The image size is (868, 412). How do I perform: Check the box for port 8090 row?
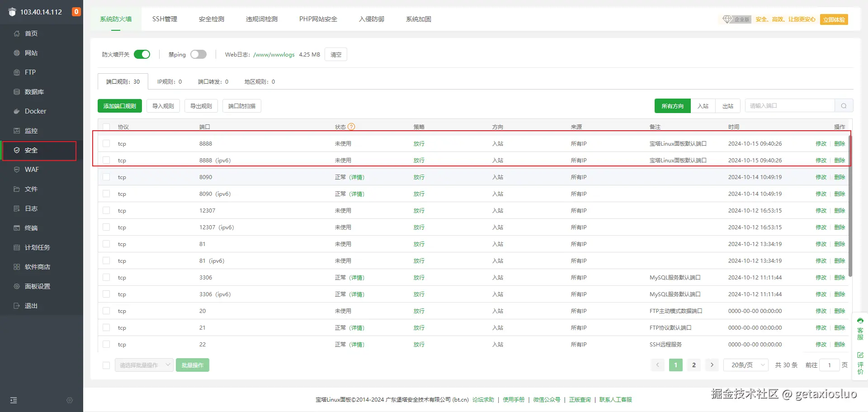106,177
